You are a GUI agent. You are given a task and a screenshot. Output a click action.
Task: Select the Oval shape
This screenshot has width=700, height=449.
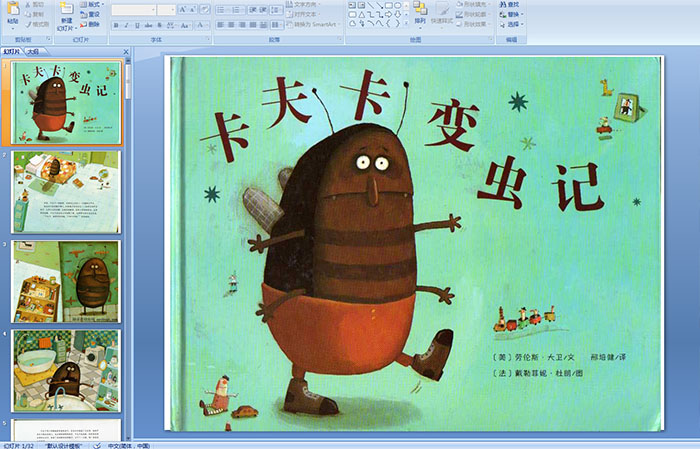[398, 5]
